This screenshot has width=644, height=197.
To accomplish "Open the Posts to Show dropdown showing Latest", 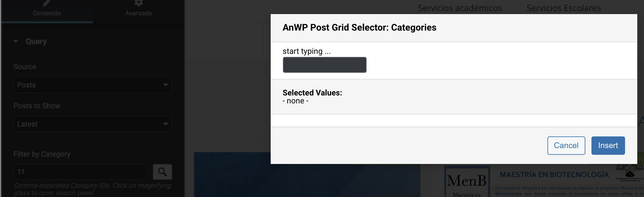I will coord(93,124).
